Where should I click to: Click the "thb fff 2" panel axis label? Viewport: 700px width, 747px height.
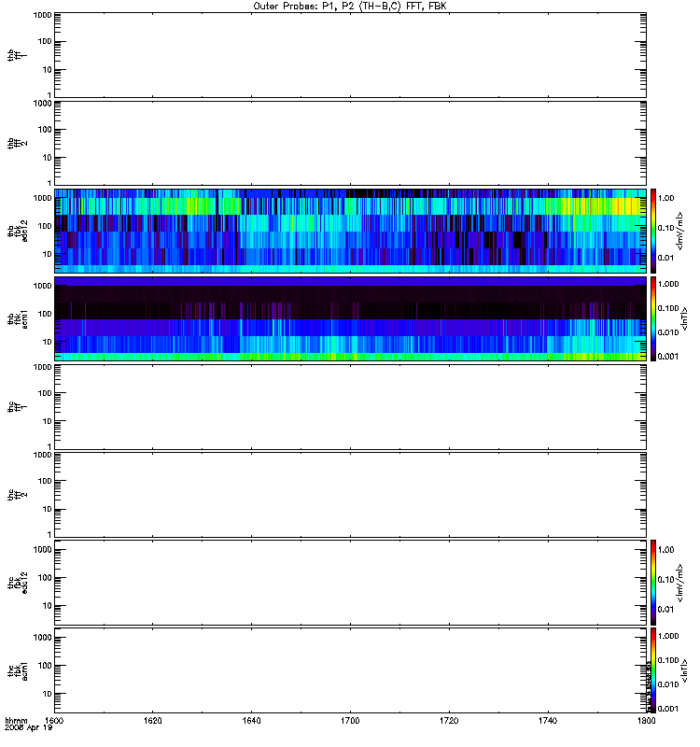(x=17, y=143)
